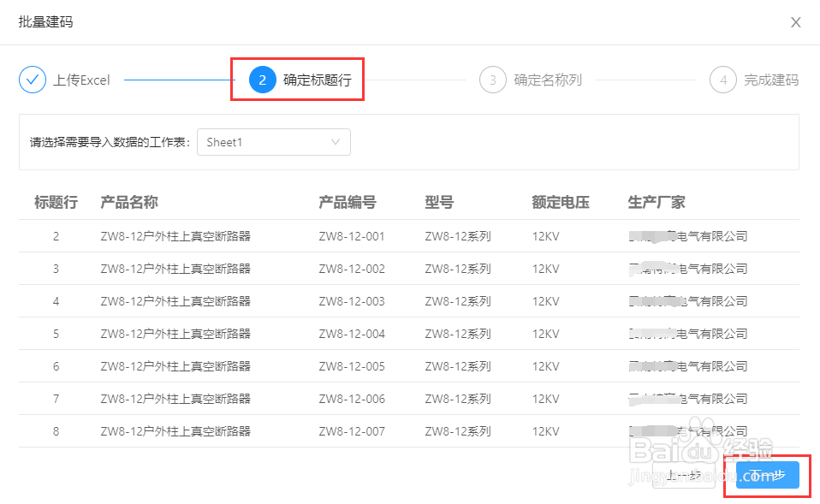This screenshot has height=504, width=820.
Task: Click the grey circle 4 for 完成建码 step
Action: coord(723,79)
